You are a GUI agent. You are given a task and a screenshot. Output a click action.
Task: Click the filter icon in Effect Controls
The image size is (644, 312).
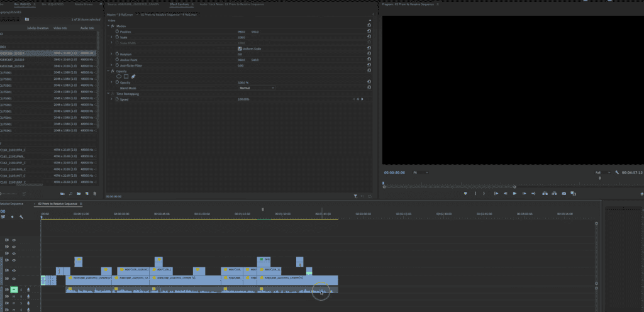355,196
